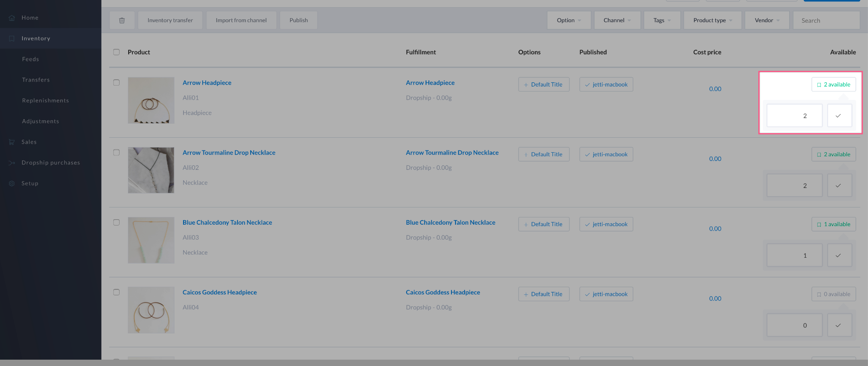The image size is (868, 366).
Task: Open Blue Chalcedony Talon Necklace product link
Action: click(x=227, y=222)
